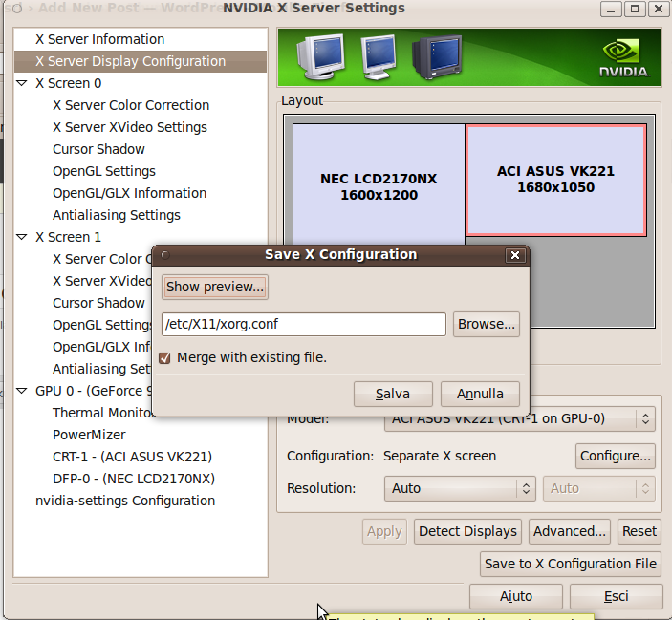The height and width of the screenshot is (620, 672).
Task: Open Cursor Shadow under X Screen 0
Action: point(98,149)
